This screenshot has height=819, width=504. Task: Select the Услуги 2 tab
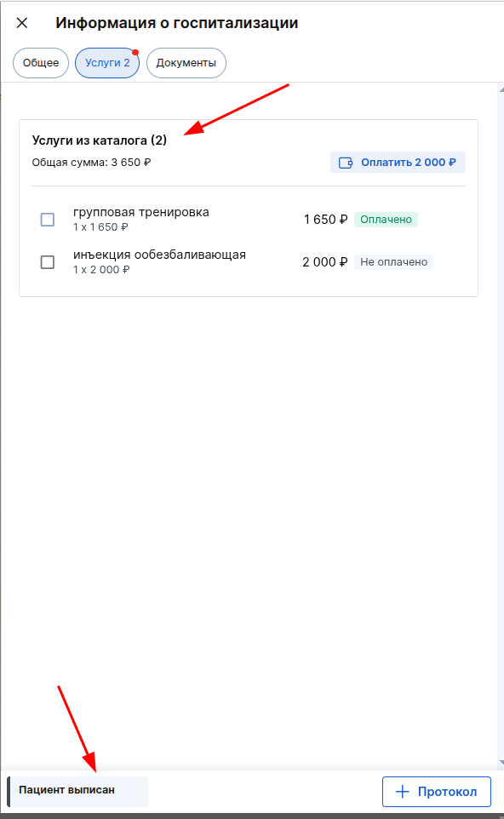tap(106, 62)
